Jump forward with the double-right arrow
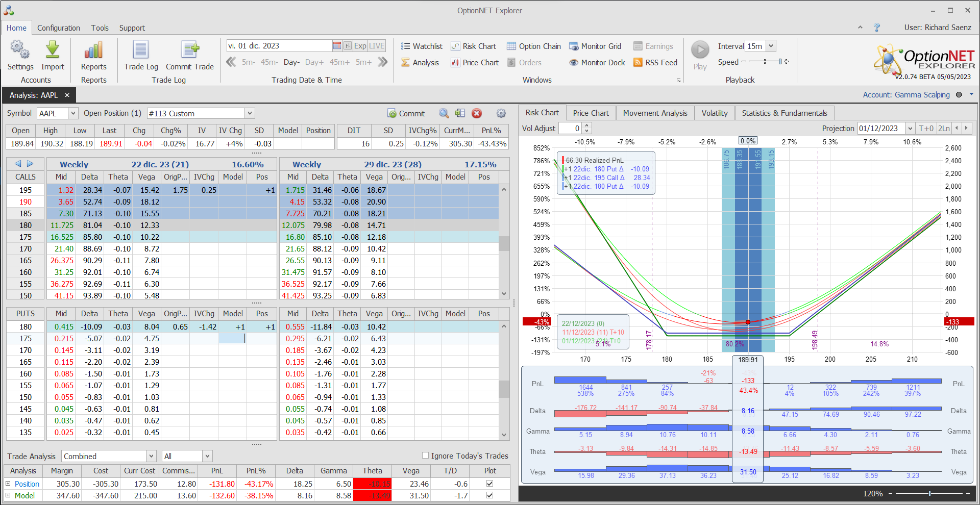The width and height of the screenshot is (980, 505). pyautogui.click(x=382, y=62)
